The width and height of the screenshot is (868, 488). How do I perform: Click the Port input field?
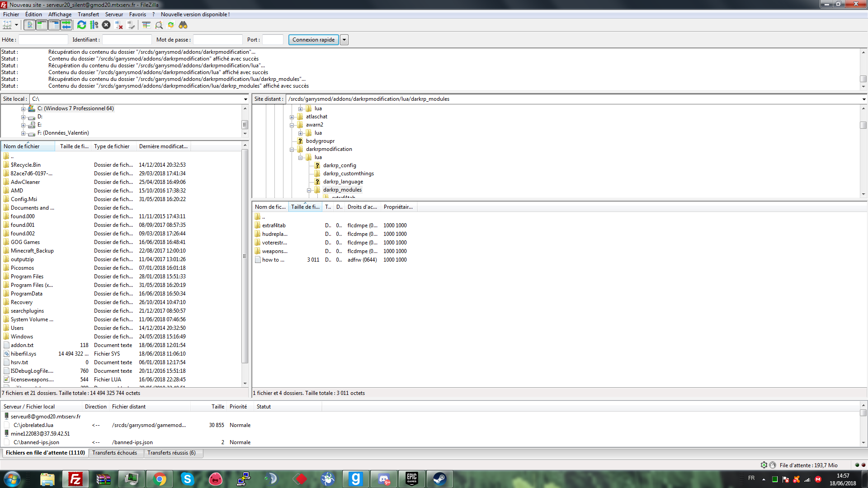[273, 40]
